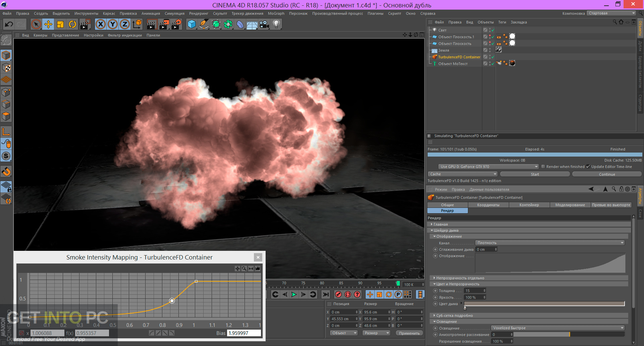Image resolution: width=644 pixels, height=346 pixels.
Task: Enable Model mode in left sidebar
Action: (6, 55)
